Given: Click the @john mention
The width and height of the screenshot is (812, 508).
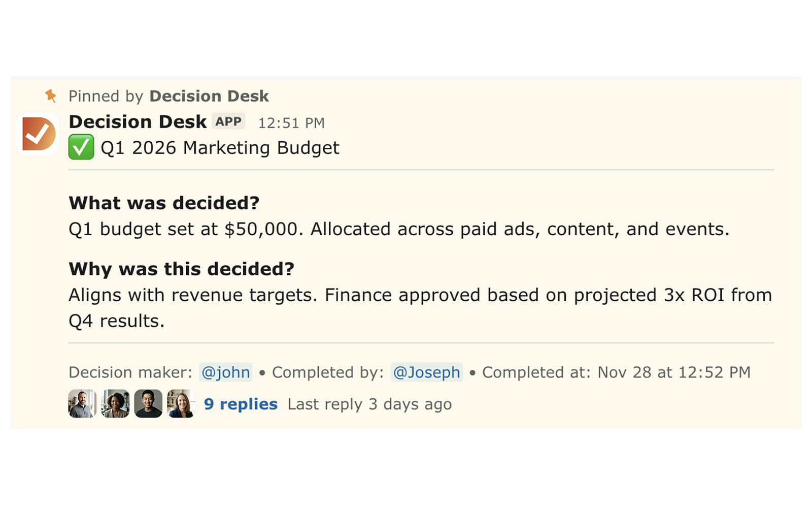Looking at the screenshot, I should (x=226, y=372).
